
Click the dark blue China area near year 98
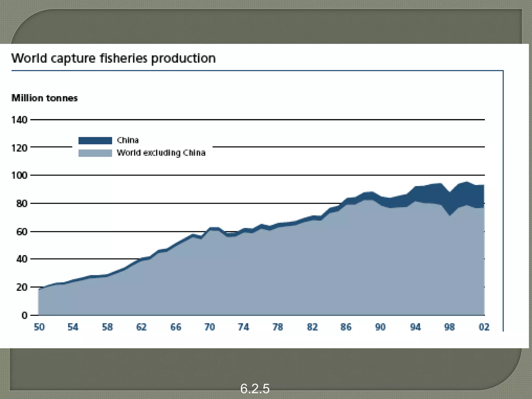click(x=450, y=203)
